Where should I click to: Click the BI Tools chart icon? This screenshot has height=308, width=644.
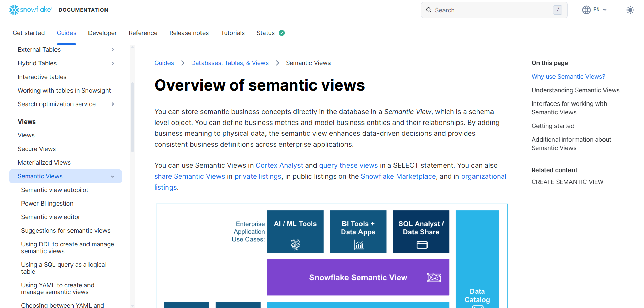pos(358,245)
